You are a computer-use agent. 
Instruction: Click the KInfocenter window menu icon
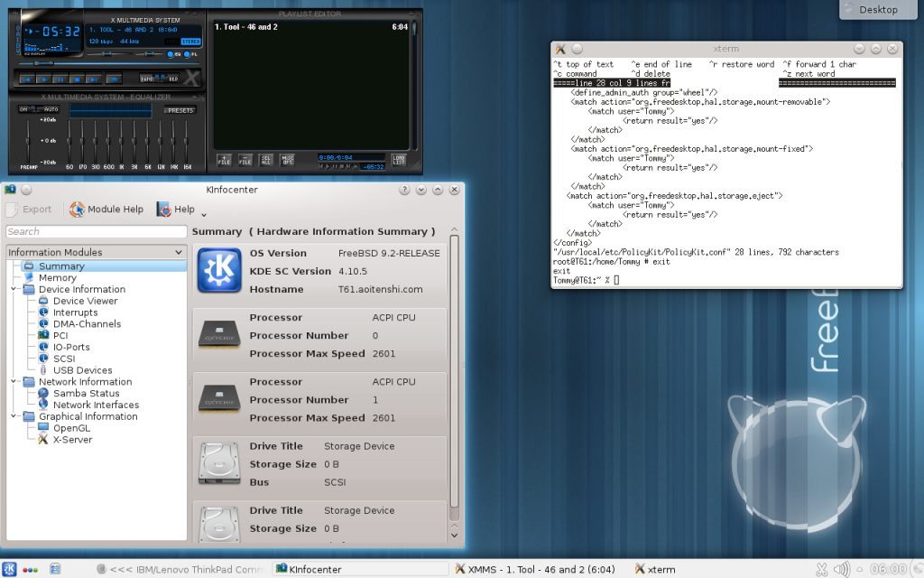coord(10,190)
